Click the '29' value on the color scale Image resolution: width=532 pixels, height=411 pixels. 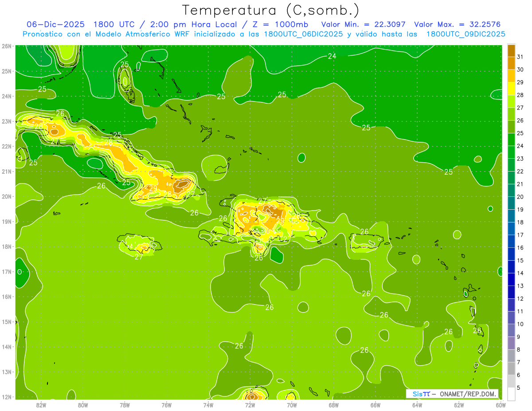tap(520, 82)
